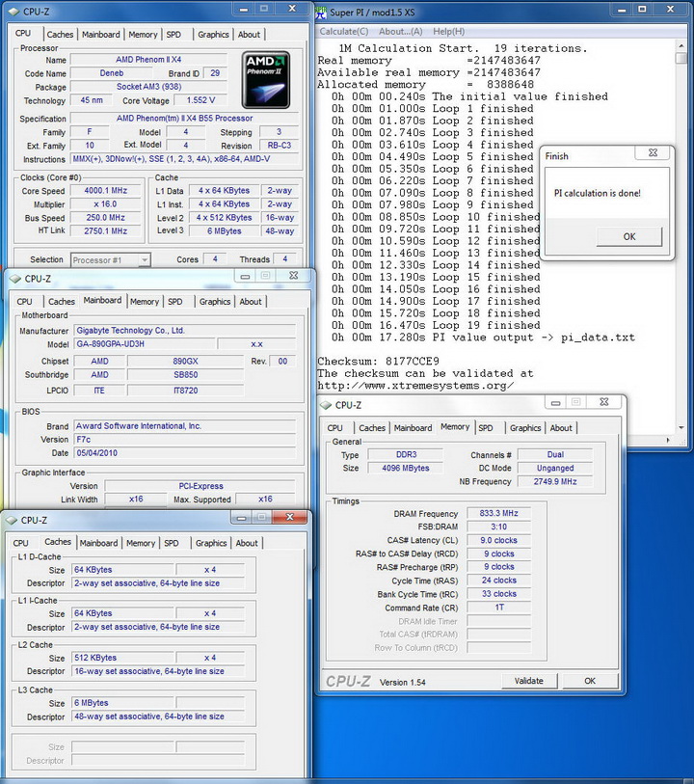The height and width of the screenshot is (784, 694).
Task: Click the BIOS Version F7c field
Action: (185, 440)
